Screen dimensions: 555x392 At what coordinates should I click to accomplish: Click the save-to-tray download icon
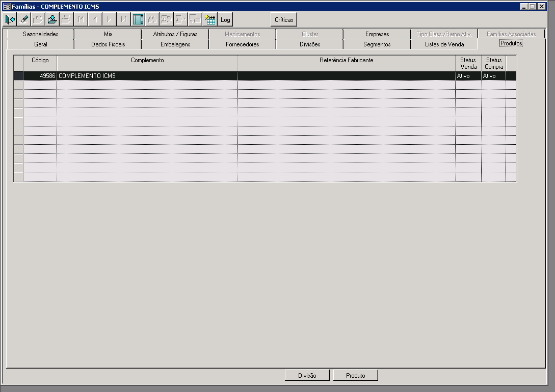[52, 19]
